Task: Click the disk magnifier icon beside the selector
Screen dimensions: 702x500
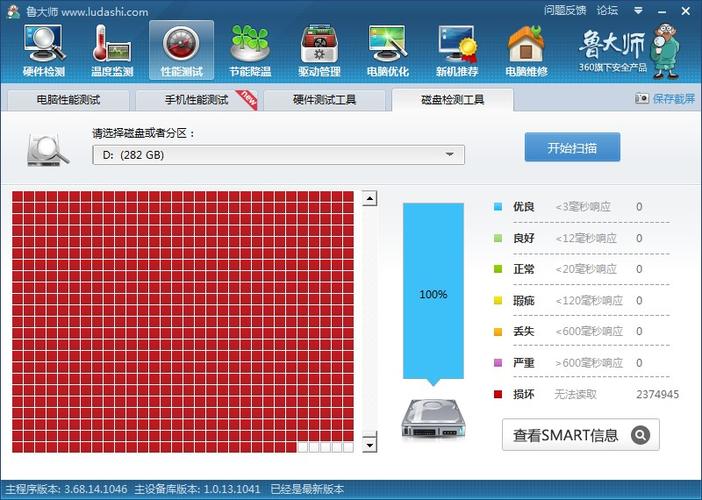Action: 47,150
